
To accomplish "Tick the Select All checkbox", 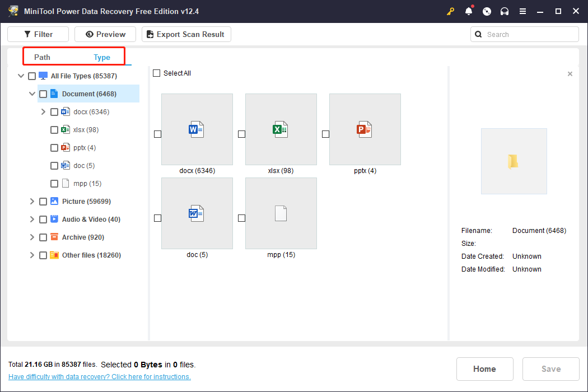I will [157, 73].
